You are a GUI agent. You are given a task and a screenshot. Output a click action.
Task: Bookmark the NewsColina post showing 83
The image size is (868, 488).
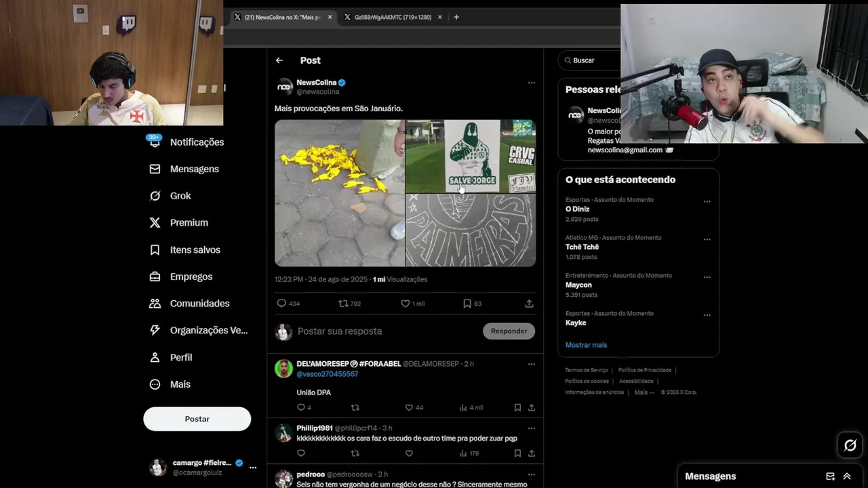tap(467, 304)
